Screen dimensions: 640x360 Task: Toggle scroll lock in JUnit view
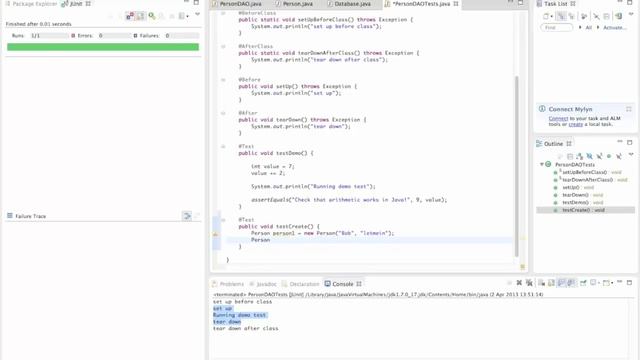click(x=140, y=16)
